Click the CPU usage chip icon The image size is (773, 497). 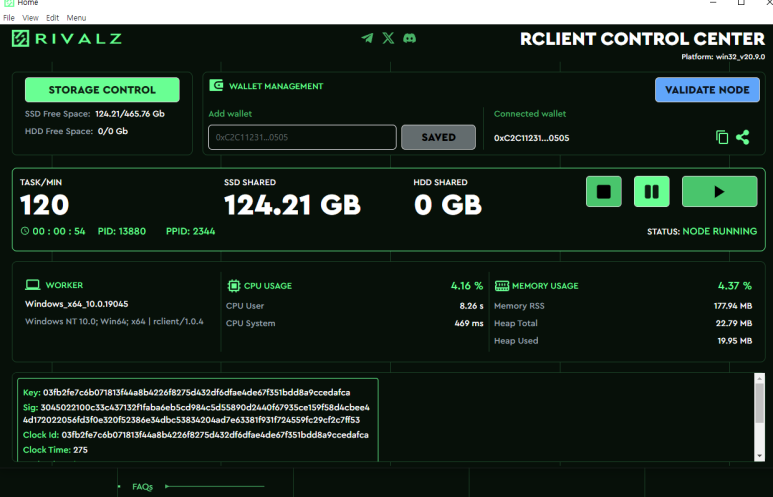coord(234,285)
